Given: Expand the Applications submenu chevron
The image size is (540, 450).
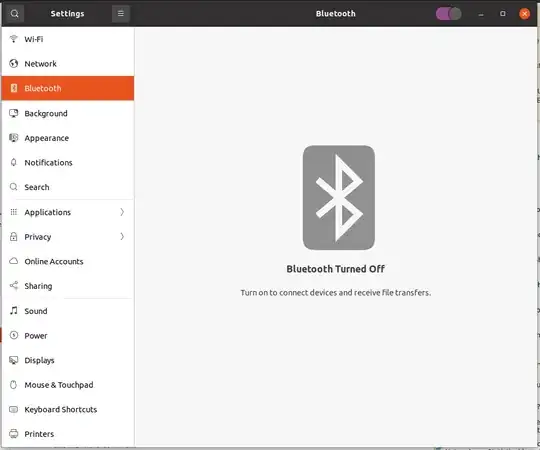Looking at the screenshot, I should (122, 212).
